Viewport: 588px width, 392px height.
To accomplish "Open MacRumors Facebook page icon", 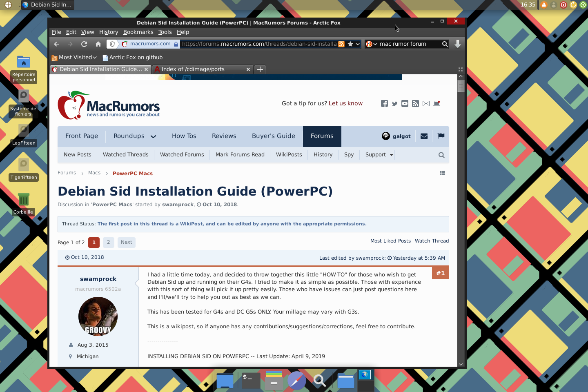I will [x=384, y=104].
